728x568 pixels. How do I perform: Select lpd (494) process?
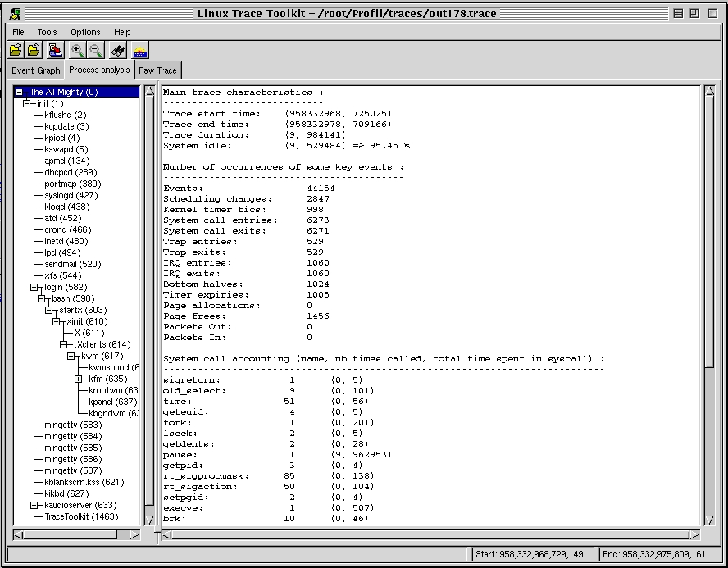click(x=62, y=253)
